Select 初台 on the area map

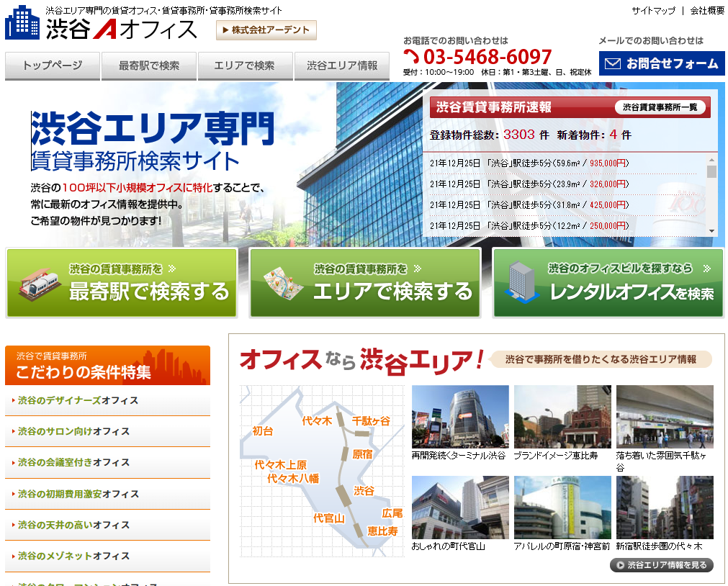(x=262, y=431)
